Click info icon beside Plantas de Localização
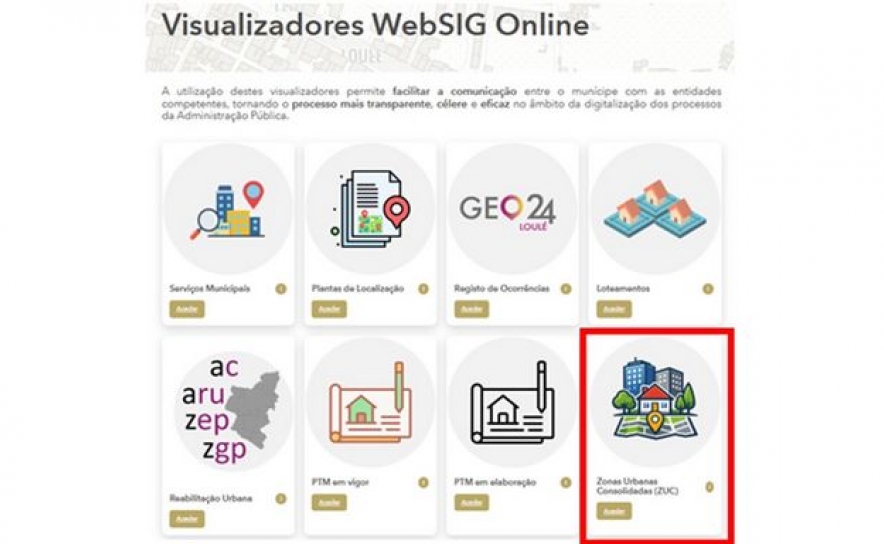Viewport: 884px width, 544px height. (423, 289)
